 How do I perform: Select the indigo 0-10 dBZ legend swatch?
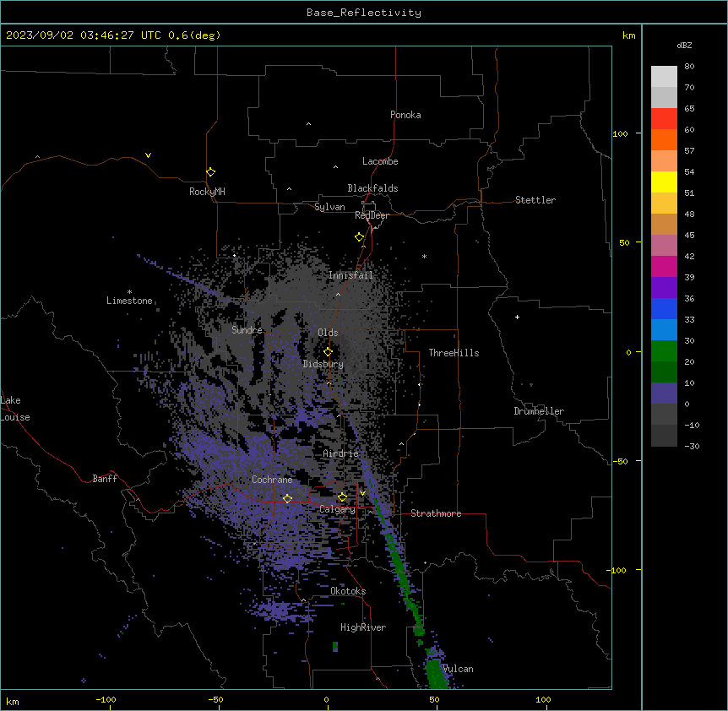click(664, 393)
